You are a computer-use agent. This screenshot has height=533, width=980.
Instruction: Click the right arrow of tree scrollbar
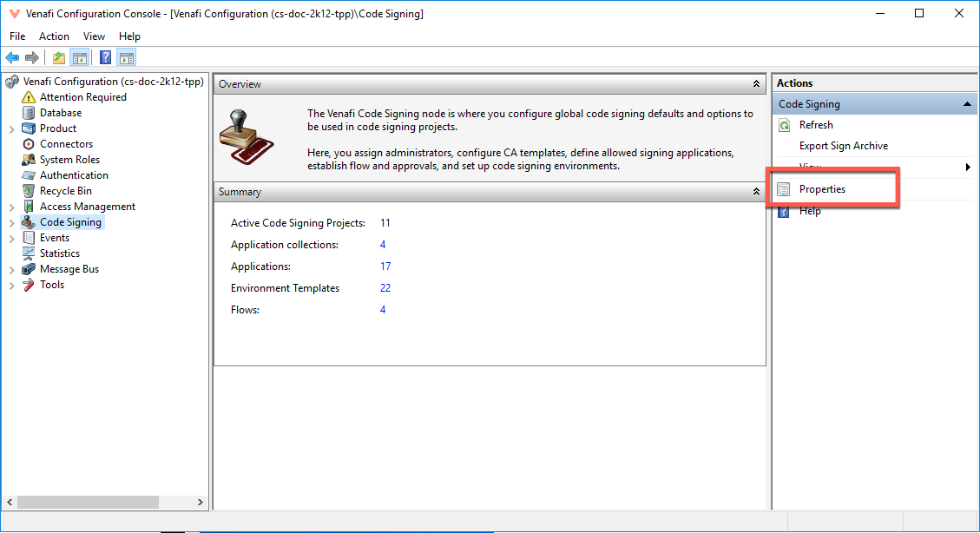[x=200, y=502]
